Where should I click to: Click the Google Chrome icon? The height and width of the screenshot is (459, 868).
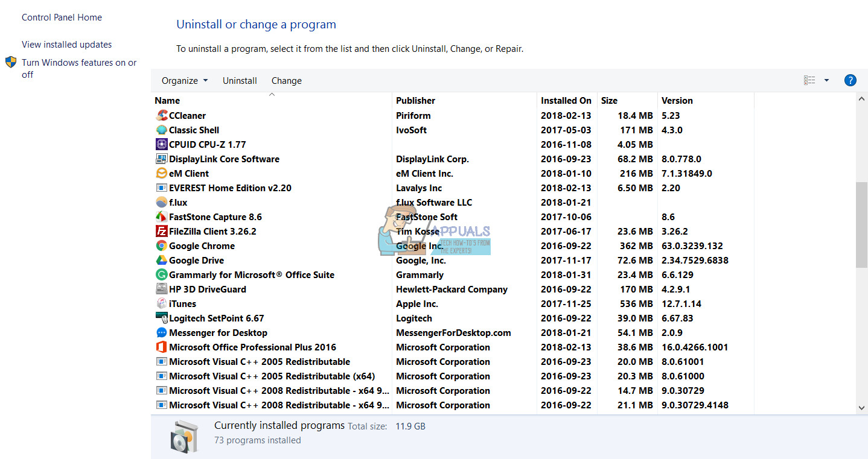coord(161,245)
